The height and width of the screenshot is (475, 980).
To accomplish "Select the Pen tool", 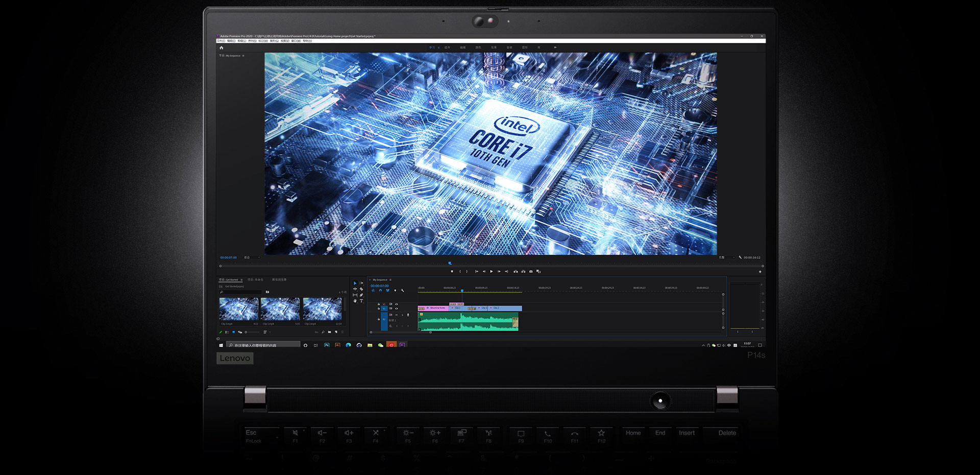I will coord(361,295).
